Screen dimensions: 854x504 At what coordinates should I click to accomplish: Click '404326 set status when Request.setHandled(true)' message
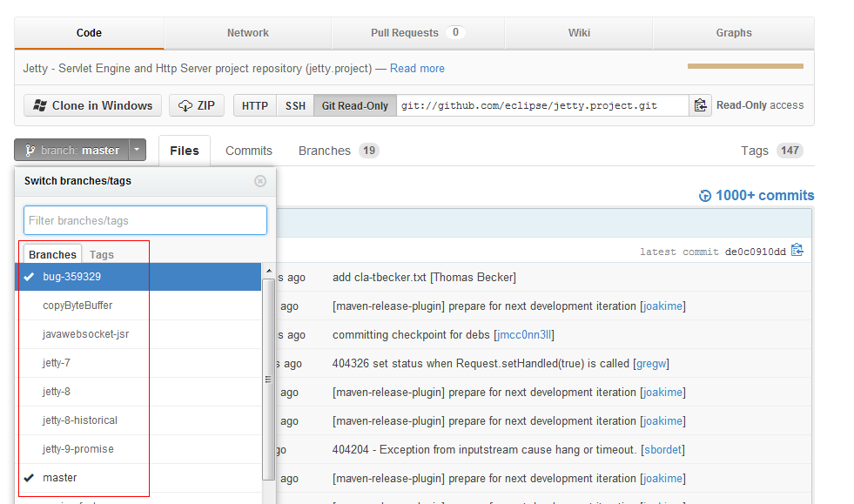pyautogui.click(x=481, y=364)
